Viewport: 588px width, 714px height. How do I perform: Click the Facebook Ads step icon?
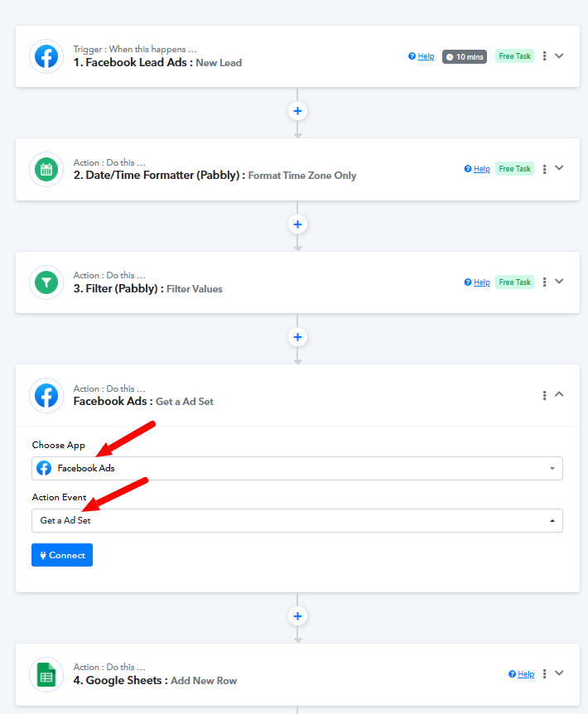(x=46, y=395)
